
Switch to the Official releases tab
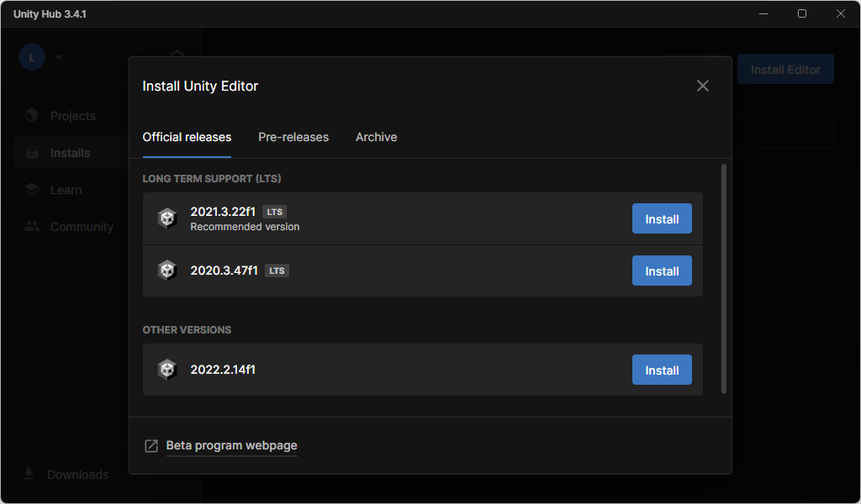pyautogui.click(x=187, y=137)
